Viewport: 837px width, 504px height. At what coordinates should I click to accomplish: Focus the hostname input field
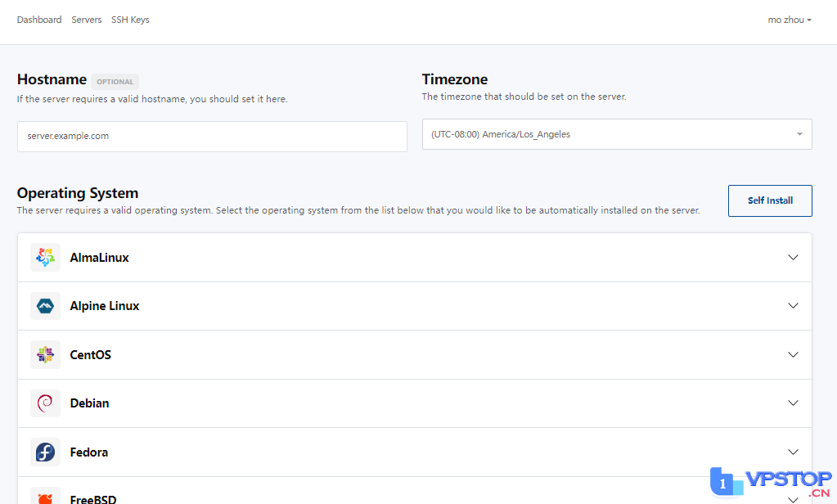pyautogui.click(x=212, y=136)
